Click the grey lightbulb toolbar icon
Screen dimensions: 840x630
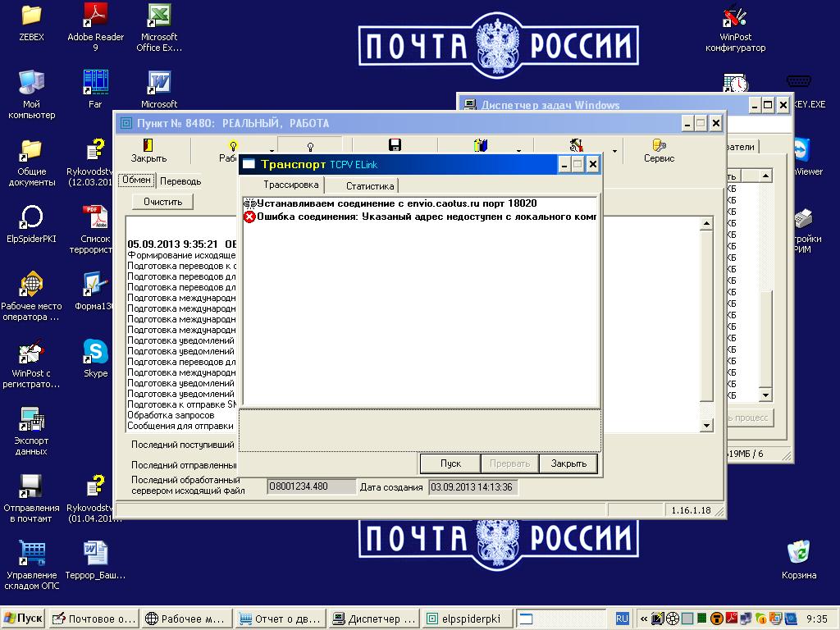tap(310, 146)
